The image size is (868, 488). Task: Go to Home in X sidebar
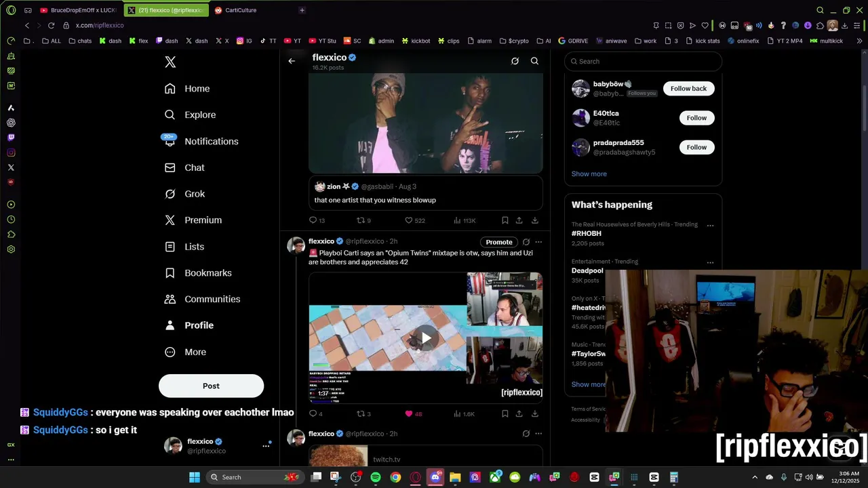pyautogui.click(x=187, y=89)
